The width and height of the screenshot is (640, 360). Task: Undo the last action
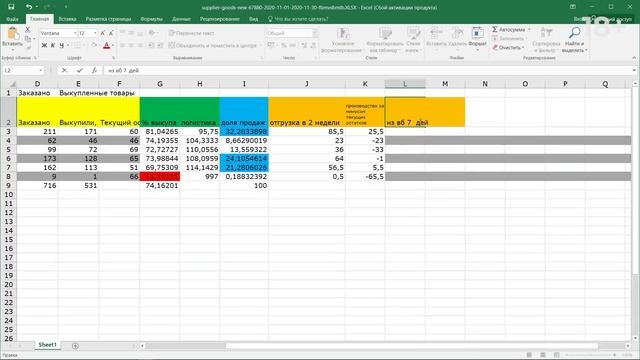[x=29, y=7]
